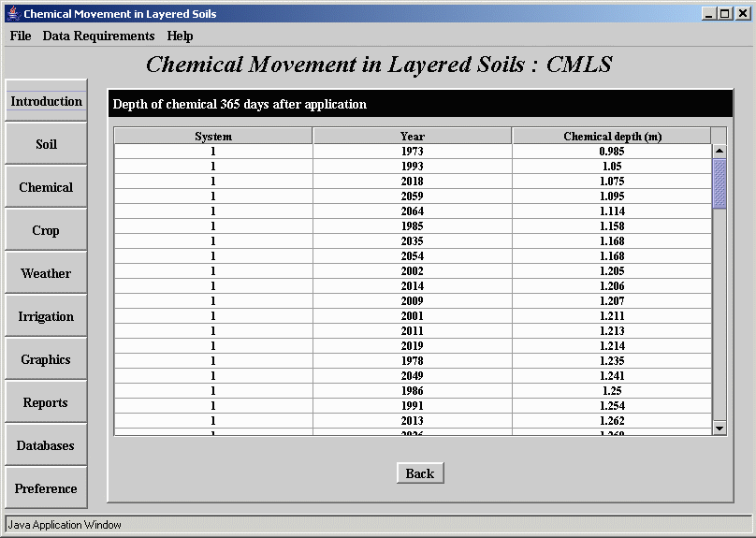
Task: Click the Year column header
Action: point(413,137)
